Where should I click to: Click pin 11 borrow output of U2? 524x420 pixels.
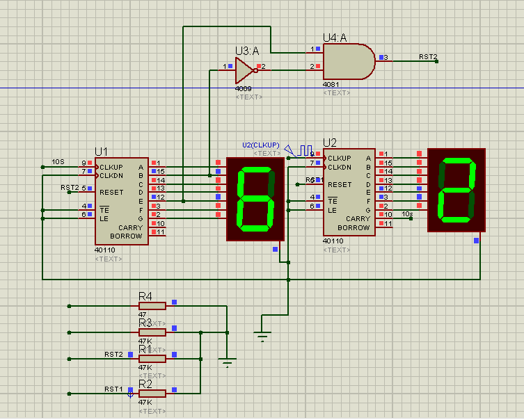click(x=384, y=227)
